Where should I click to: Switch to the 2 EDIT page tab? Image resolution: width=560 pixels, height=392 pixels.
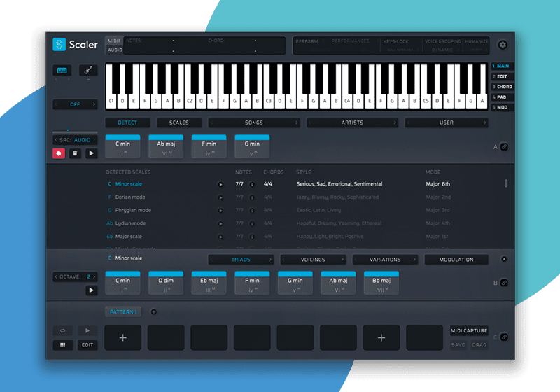pyautogui.click(x=501, y=76)
